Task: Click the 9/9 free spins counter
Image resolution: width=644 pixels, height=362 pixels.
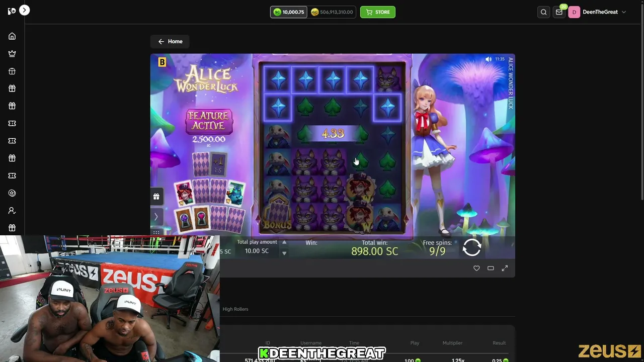Action: 437,251
